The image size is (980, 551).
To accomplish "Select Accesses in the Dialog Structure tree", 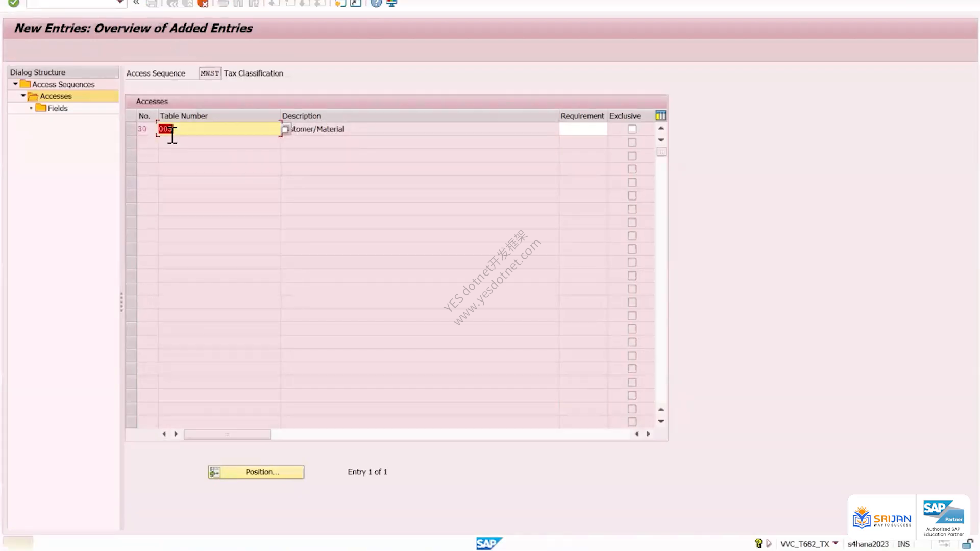I will coord(56,96).
